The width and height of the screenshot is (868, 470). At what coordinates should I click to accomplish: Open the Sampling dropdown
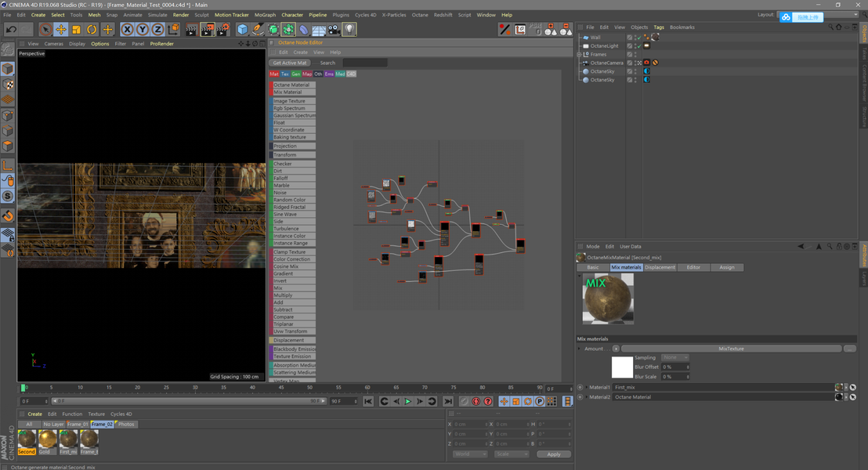(x=675, y=358)
